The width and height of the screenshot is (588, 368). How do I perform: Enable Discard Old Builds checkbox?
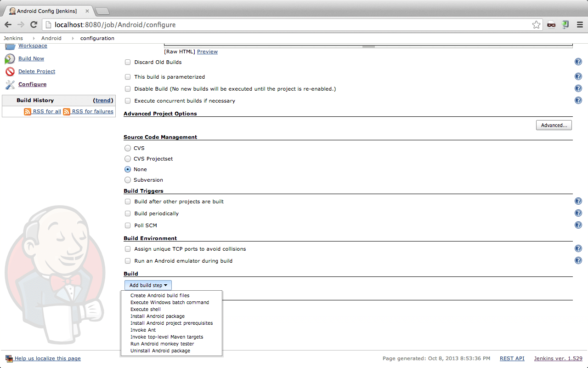(128, 63)
